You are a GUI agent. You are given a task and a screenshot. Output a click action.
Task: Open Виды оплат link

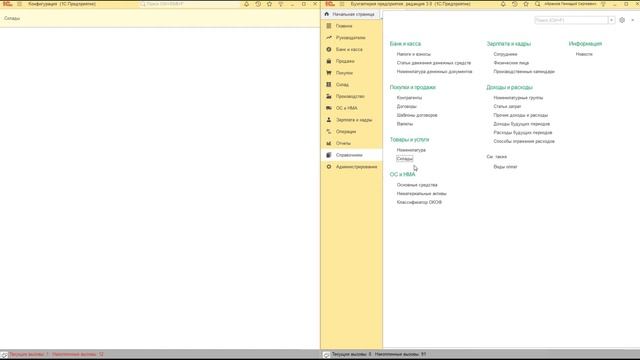pos(505,167)
